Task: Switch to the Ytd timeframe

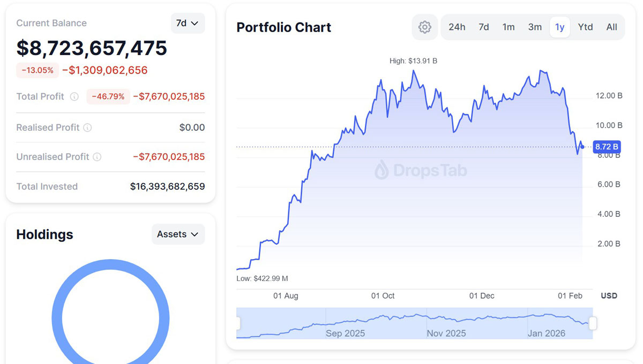Action: point(585,27)
